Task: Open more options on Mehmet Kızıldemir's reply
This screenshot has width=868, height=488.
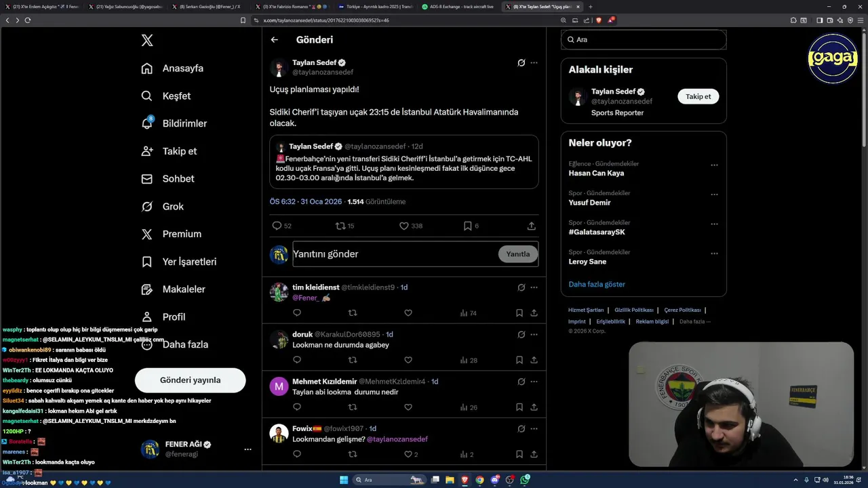Action: click(534, 382)
